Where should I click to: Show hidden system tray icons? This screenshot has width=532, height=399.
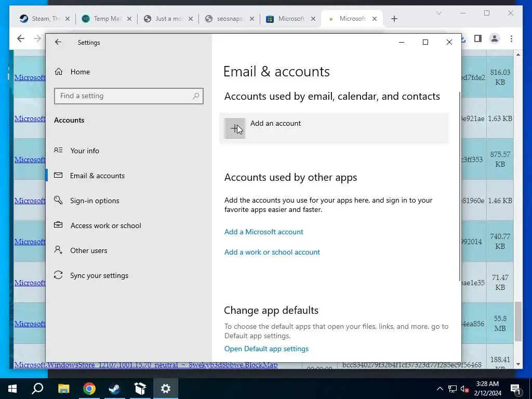tap(440, 389)
